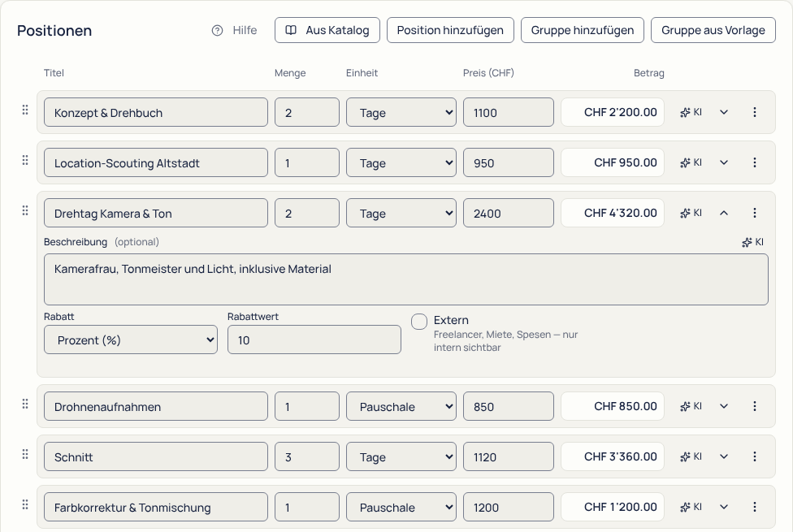Image resolution: width=793 pixels, height=532 pixels.
Task: Open the three-dot menu for Location-Scouting Altstadt
Action: tap(755, 162)
